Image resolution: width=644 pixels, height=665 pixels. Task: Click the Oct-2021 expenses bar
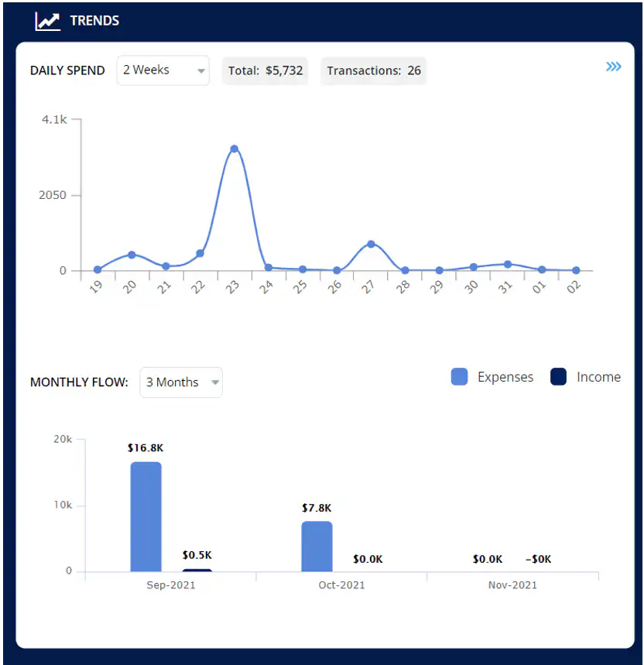[x=317, y=546]
